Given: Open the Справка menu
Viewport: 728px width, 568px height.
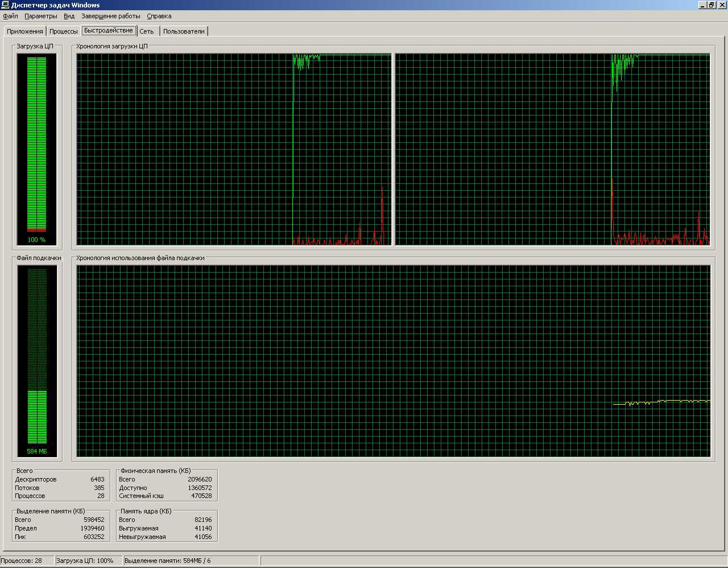Looking at the screenshot, I should coord(159,16).
